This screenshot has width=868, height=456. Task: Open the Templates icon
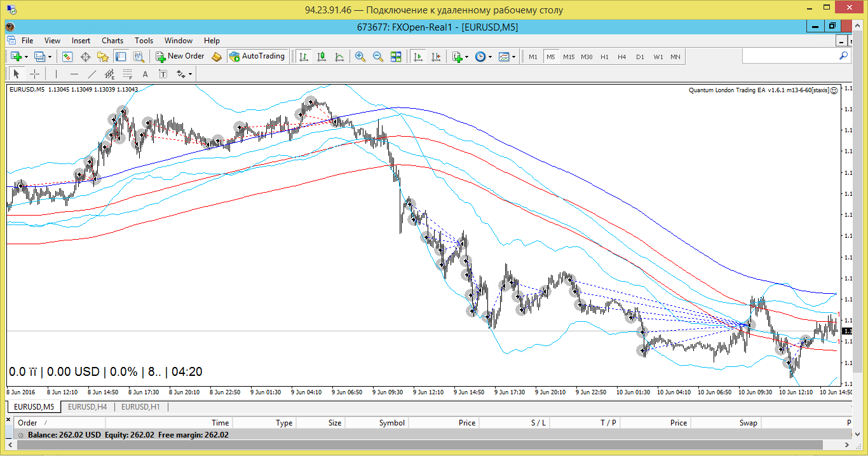click(504, 57)
